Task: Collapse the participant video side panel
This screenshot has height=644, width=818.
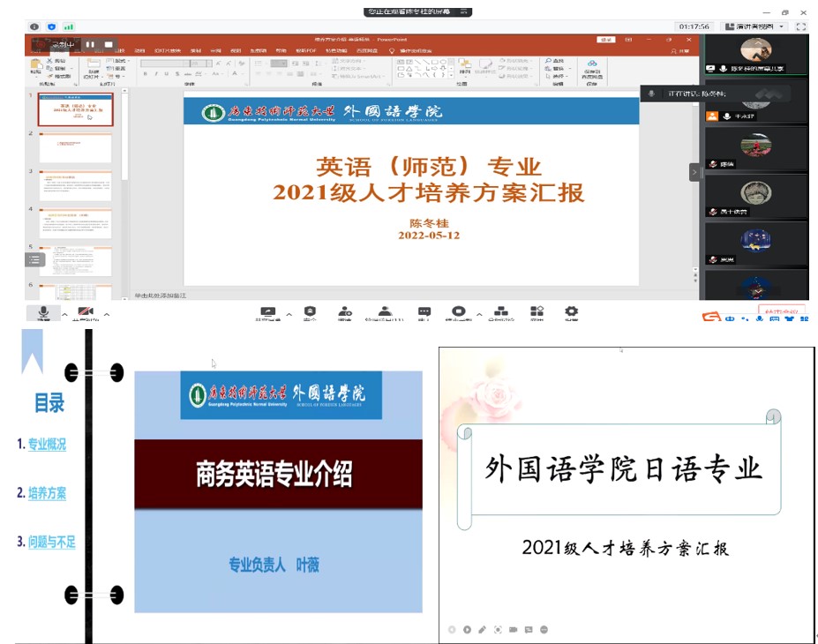Action: (x=694, y=172)
